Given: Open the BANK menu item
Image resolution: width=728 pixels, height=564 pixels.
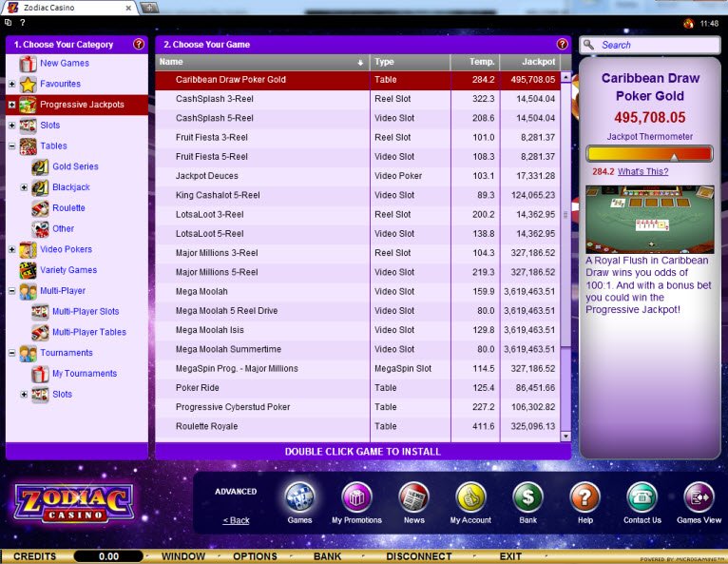Looking at the screenshot, I should point(327,556).
